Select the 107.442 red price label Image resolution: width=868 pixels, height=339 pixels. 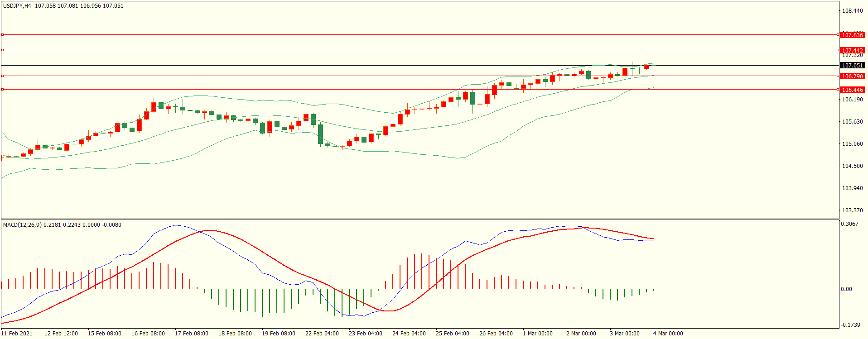click(852, 51)
